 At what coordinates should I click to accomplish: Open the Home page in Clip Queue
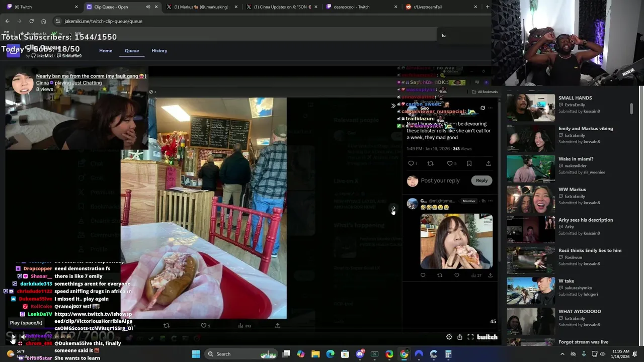(x=106, y=51)
